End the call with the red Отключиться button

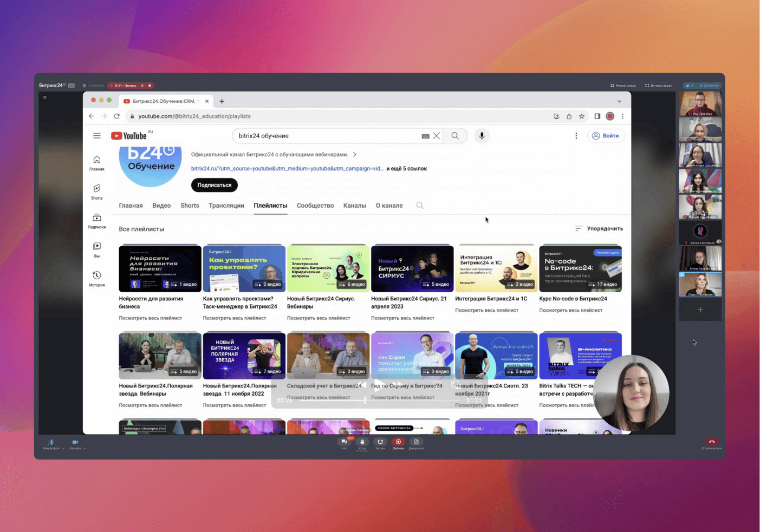[x=712, y=442]
